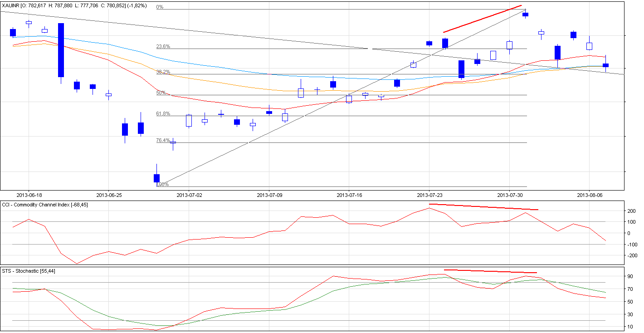Select the 50% Fibonacci level label
644x333 pixels.
click(161, 93)
